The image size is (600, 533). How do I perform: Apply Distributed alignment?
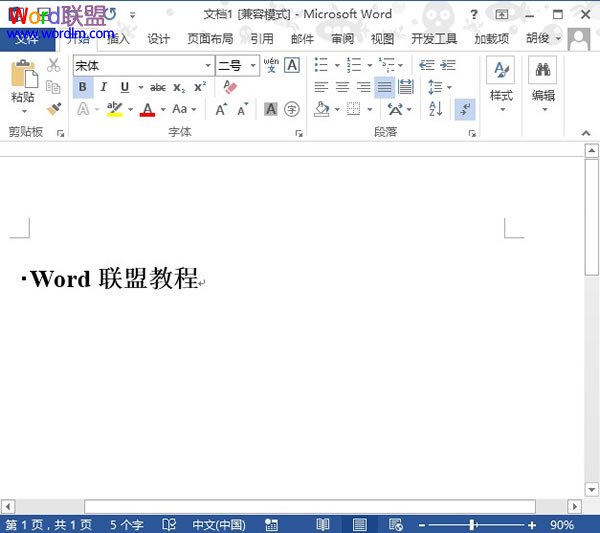coord(406,87)
